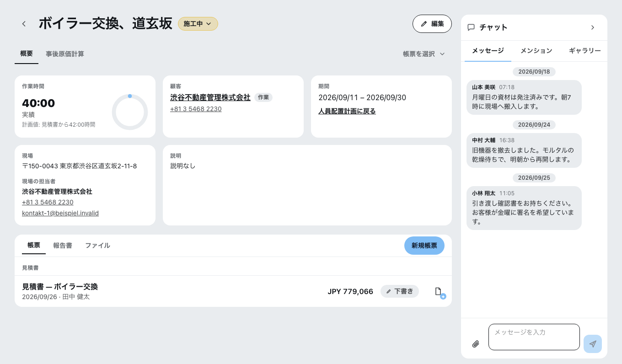Click the work hours progress ring
Image resolution: width=622 pixels, height=364 pixels.
click(130, 112)
